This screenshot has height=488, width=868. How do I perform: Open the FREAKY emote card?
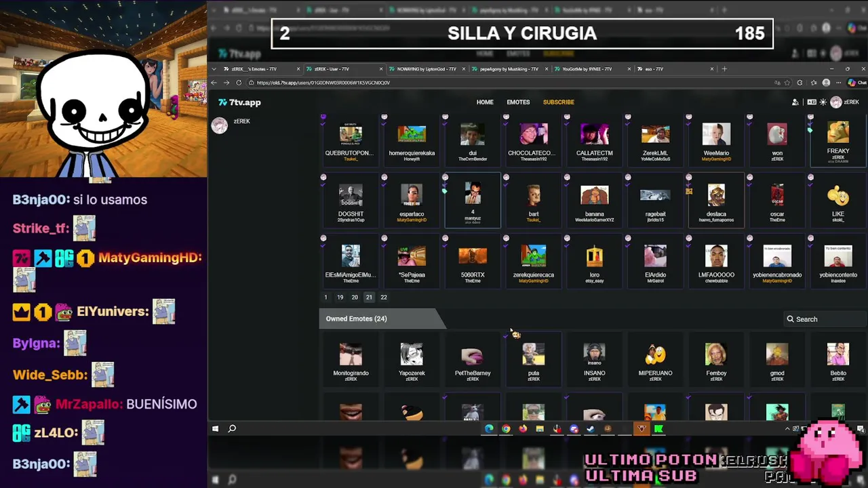pyautogui.click(x=838, y=139)
